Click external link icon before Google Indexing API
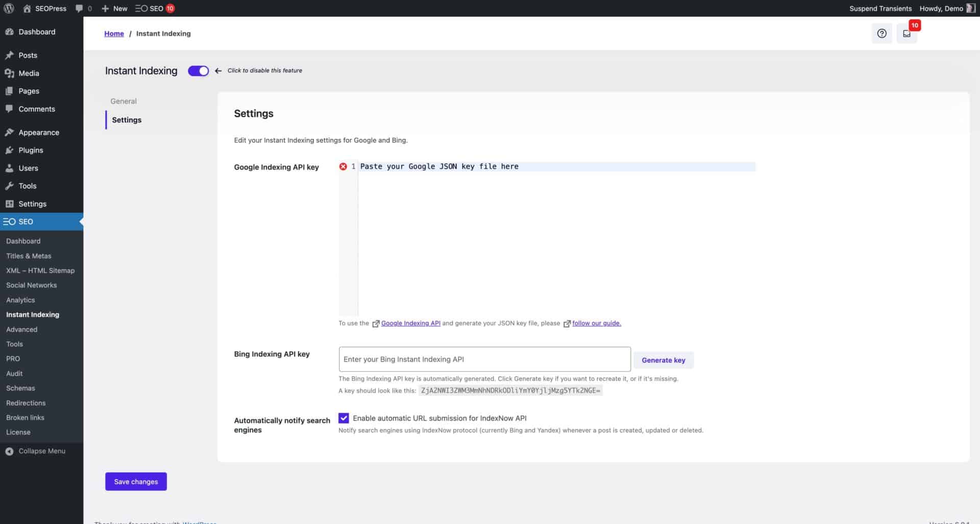The height and width of the screenshot is (524, 980). [x=376, y=323]
